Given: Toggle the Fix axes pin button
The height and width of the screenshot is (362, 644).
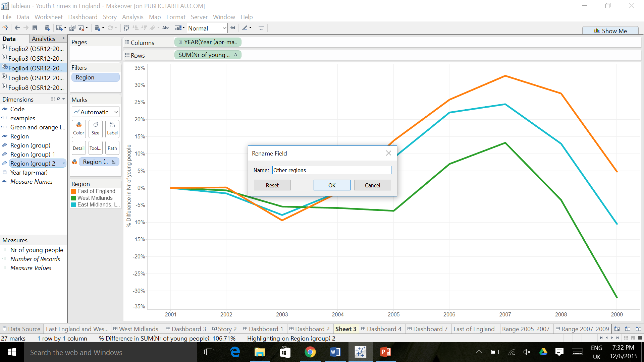Looking at the screenshot, I should click(x=233, y=28).
